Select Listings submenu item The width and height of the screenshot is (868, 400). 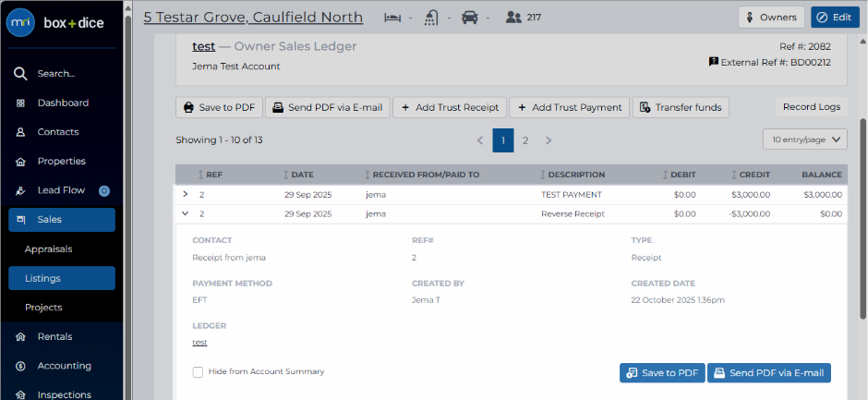pyautogui.click(x=62, y=278)
